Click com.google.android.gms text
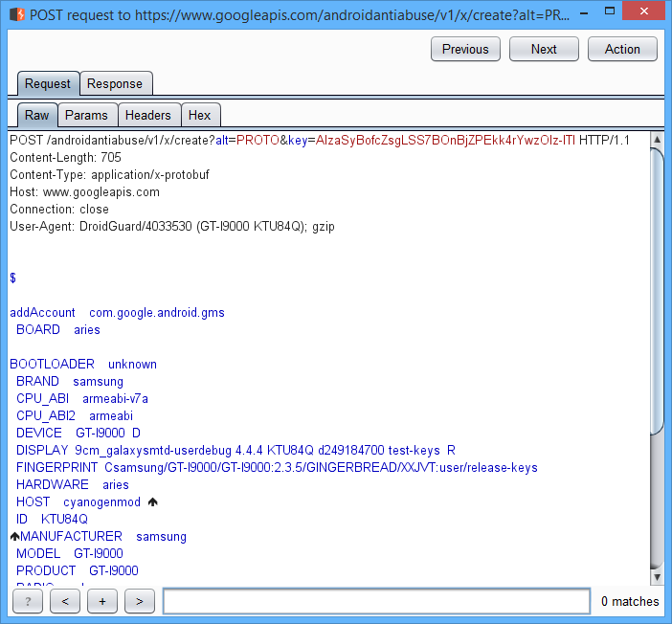This screenshot has width=672, height=624. click(157, 312)
